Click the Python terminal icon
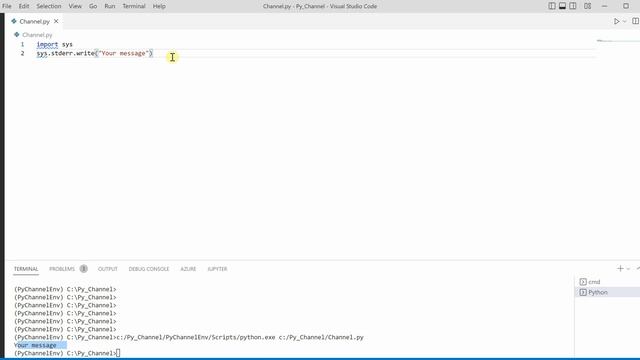 point(583,292)
